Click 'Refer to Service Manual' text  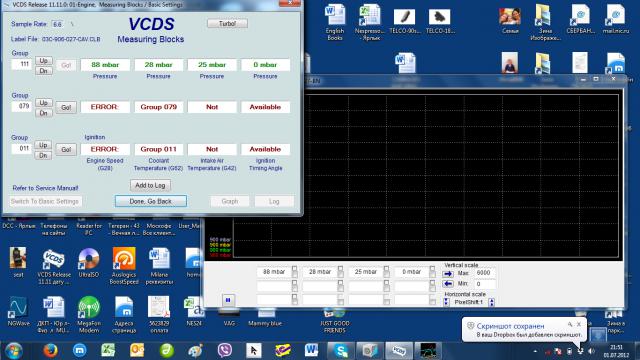(45, 188)
